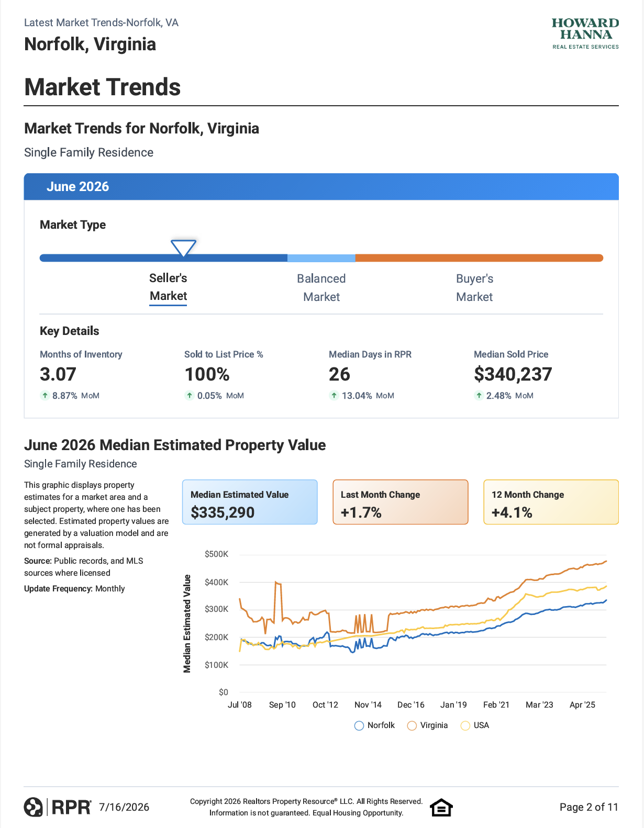
Task: Click the Howard Hanna Real Estate Services logo
Action: pos(585,33)
